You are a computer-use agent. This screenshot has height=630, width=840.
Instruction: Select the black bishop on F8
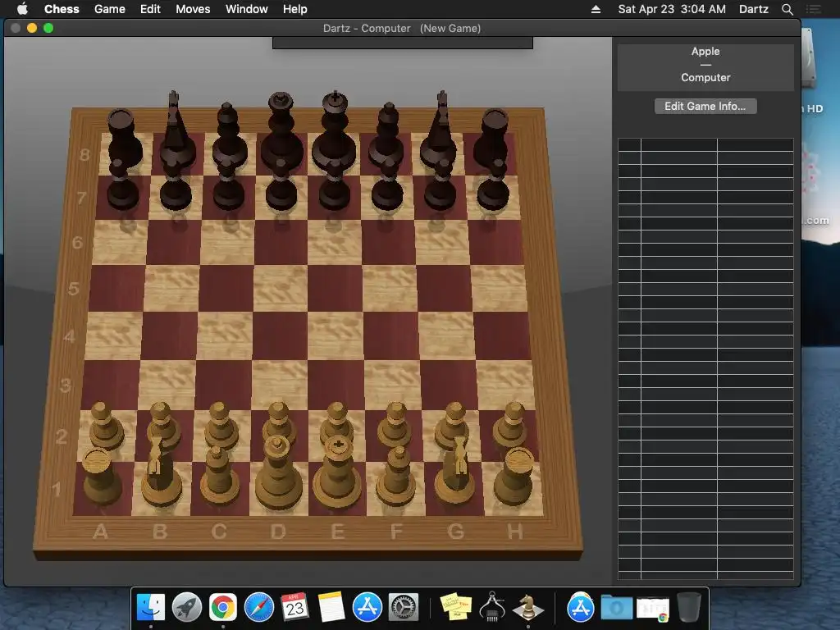(387, 134)
